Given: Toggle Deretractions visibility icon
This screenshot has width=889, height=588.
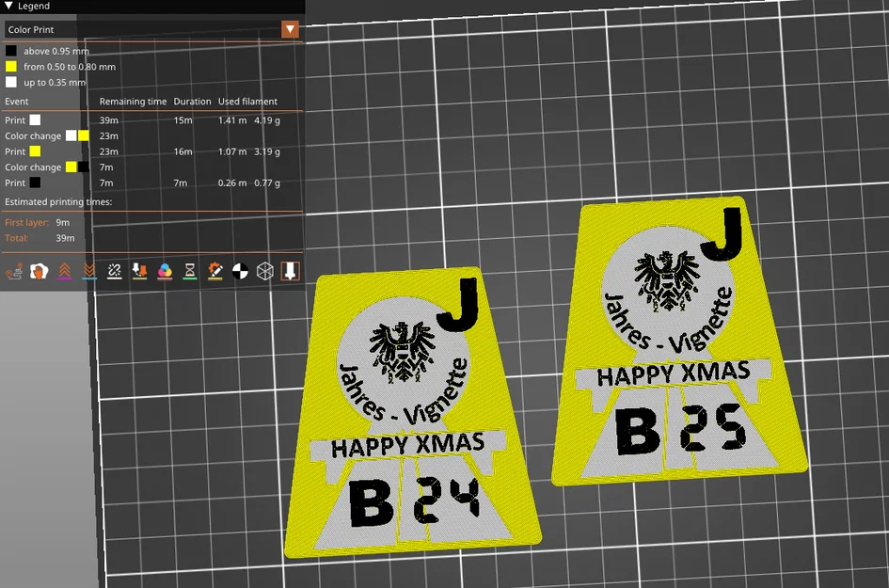Looking at the screenshot, I should click(89, 272).
